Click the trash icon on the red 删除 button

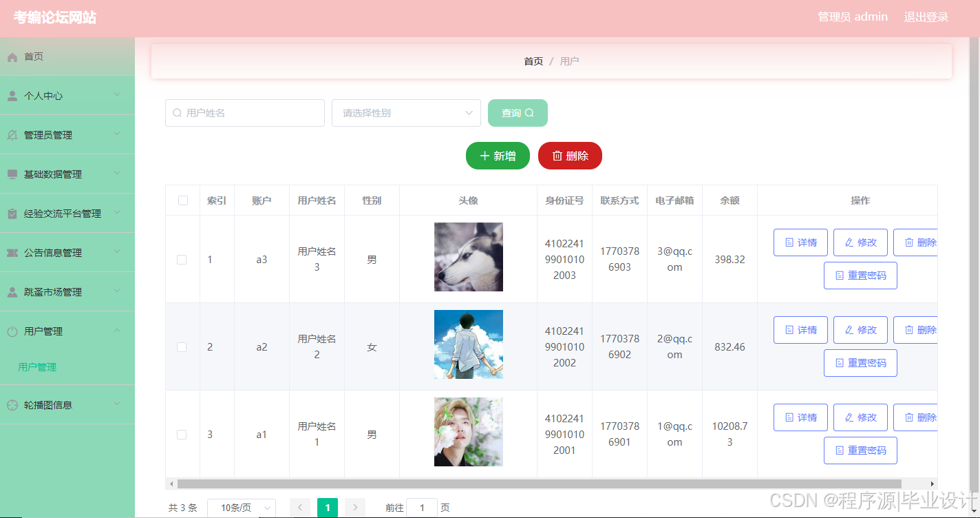pyautogui.click(x=557, y=156)
